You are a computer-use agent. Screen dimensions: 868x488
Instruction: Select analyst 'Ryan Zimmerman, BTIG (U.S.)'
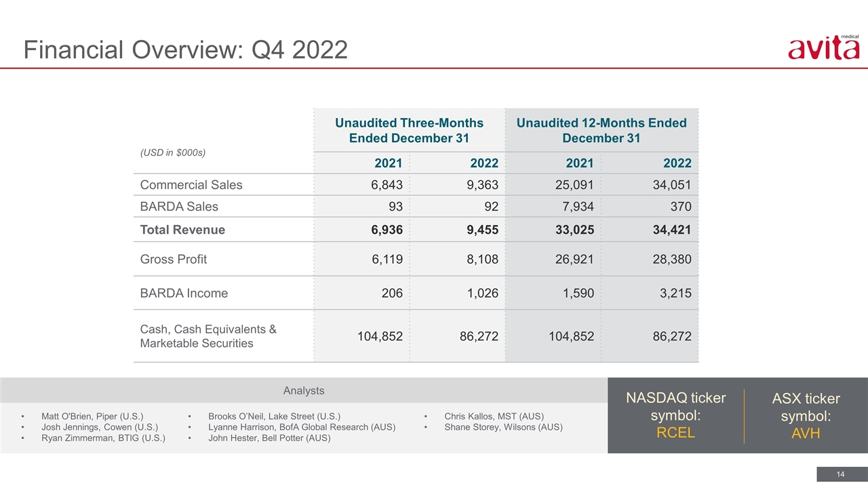click(x=103, y=438)
